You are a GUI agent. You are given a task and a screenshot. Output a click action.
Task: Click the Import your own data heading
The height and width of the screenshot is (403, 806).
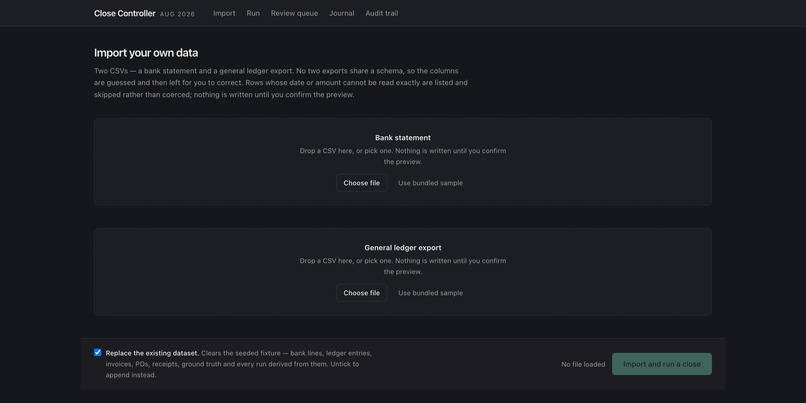(146, 53)
